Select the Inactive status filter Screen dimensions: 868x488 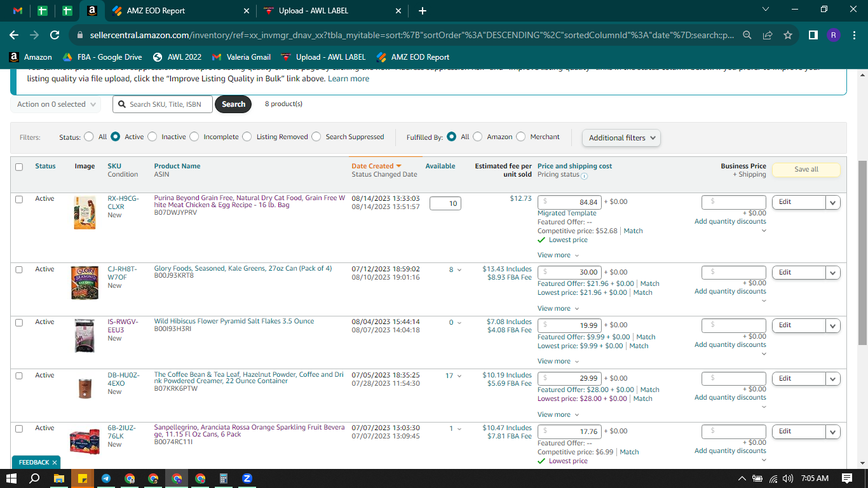152,137
